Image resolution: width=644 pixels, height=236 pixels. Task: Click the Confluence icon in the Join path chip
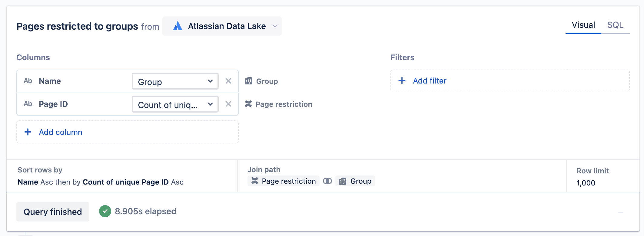pyautogui.click(x=255, y=181)
